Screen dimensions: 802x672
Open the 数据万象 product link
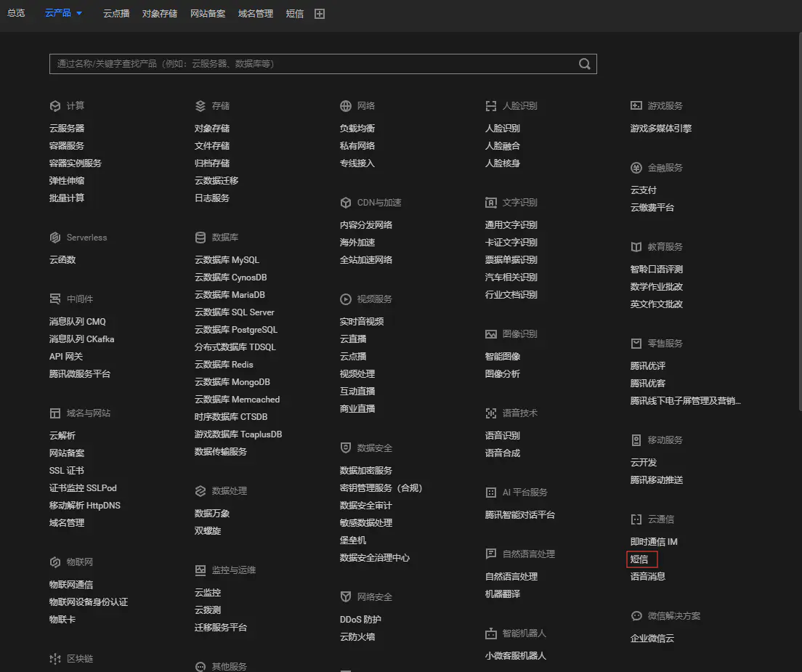coord(211,514)
